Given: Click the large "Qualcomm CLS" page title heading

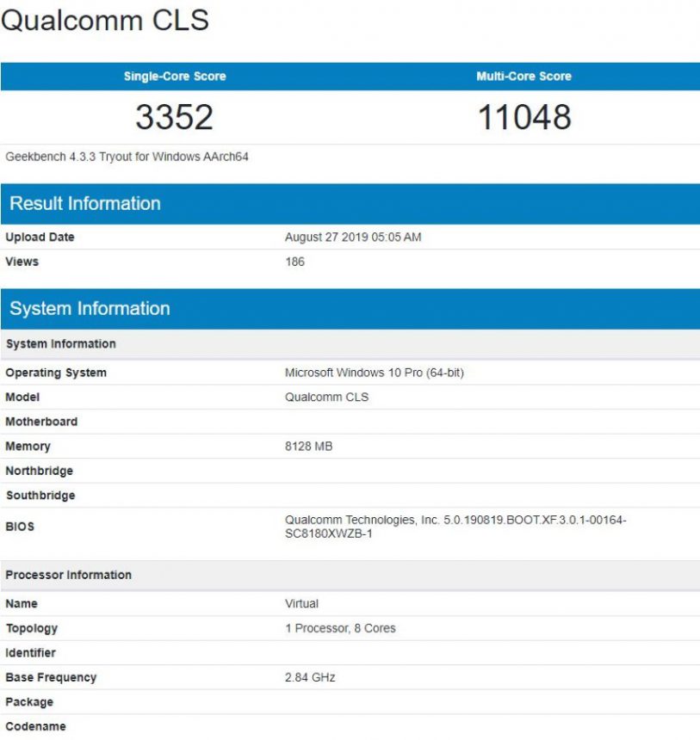Looking at the screenshot, I should (105, 21).
